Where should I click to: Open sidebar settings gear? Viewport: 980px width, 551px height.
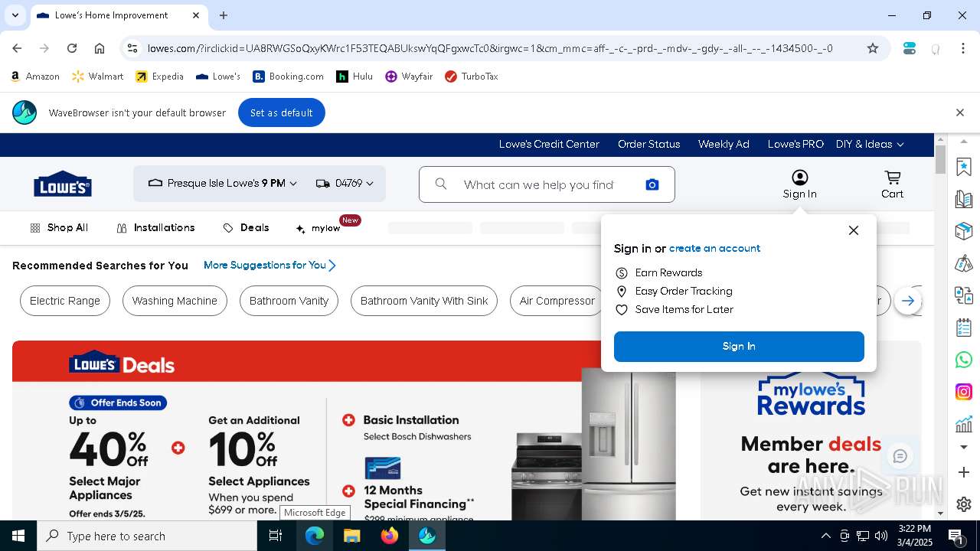click(x=964, y=504)
